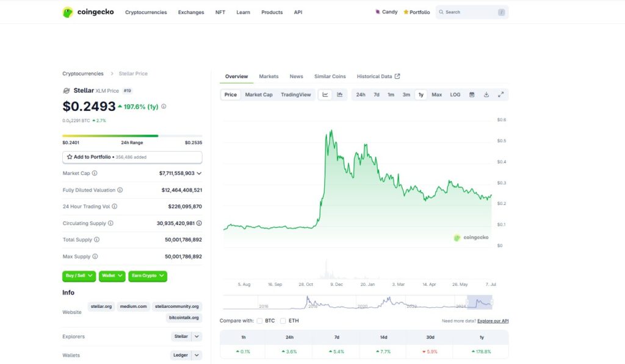625x364 pixels.
Task: Open stellar.org website link
Action: pyautogui.click(x=101, y=307)
